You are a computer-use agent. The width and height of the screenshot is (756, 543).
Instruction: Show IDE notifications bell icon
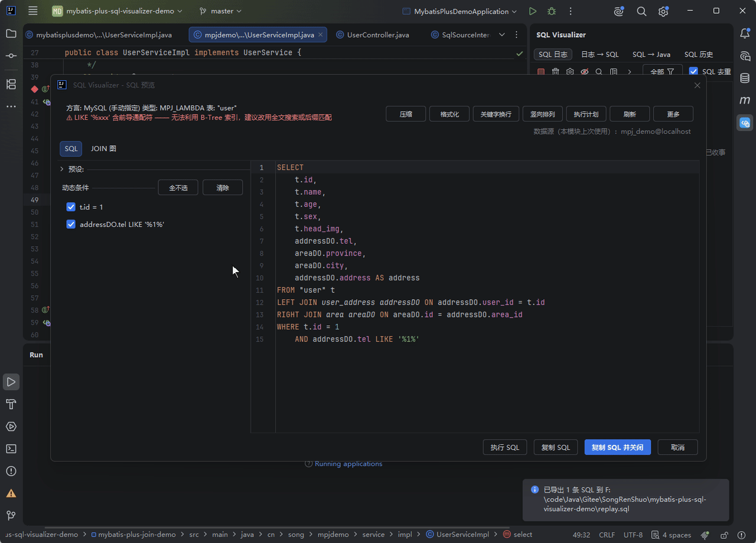point(745,34)
